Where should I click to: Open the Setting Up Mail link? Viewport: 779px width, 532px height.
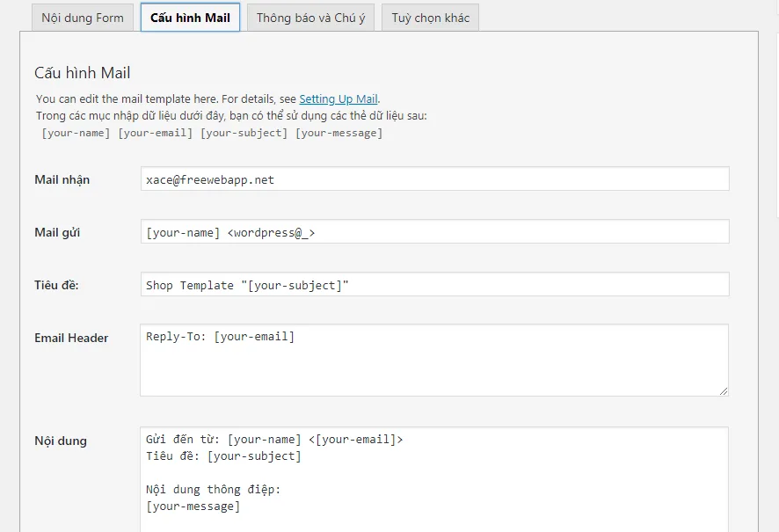click(339, 98)
